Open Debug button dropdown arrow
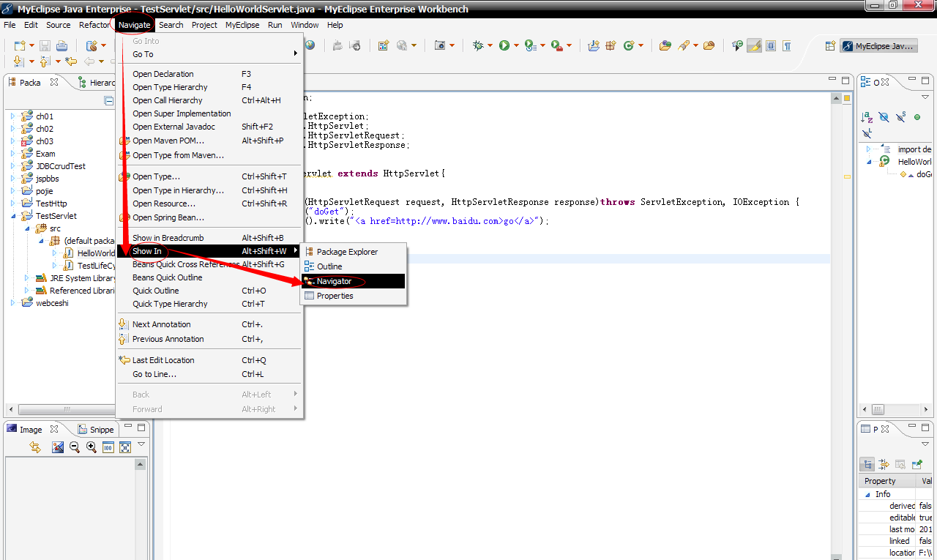 coord(490,46)
